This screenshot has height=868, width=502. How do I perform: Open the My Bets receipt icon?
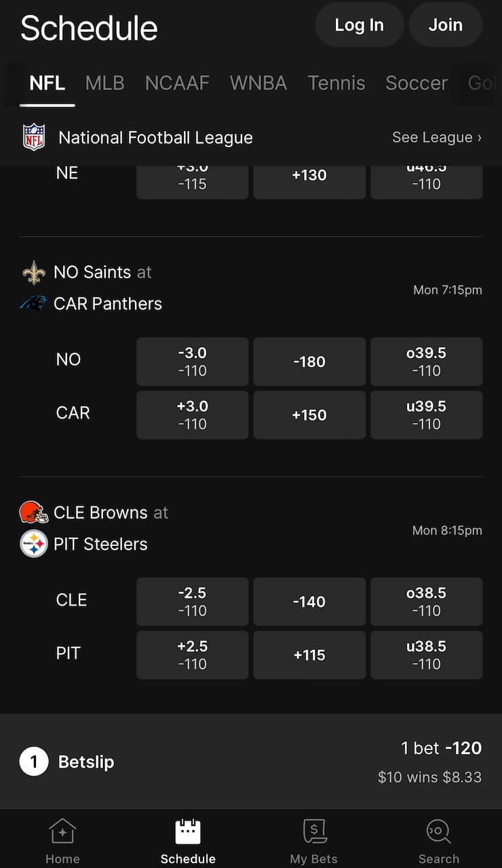(x=314, y=831)
